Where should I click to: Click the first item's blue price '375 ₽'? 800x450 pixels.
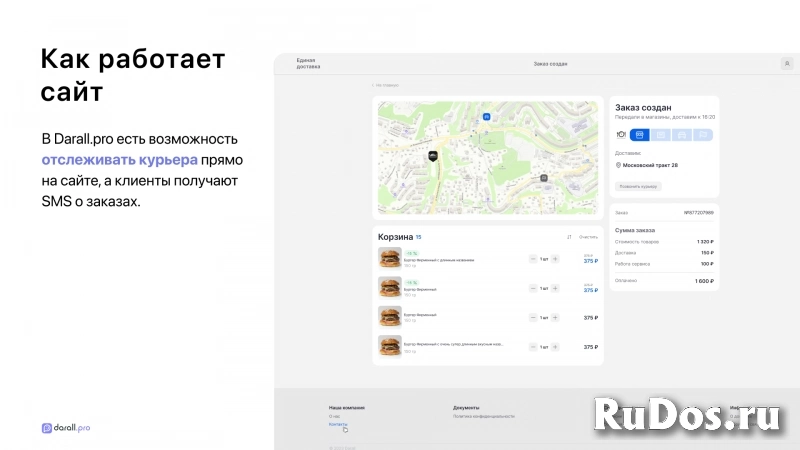pos(591,261)
